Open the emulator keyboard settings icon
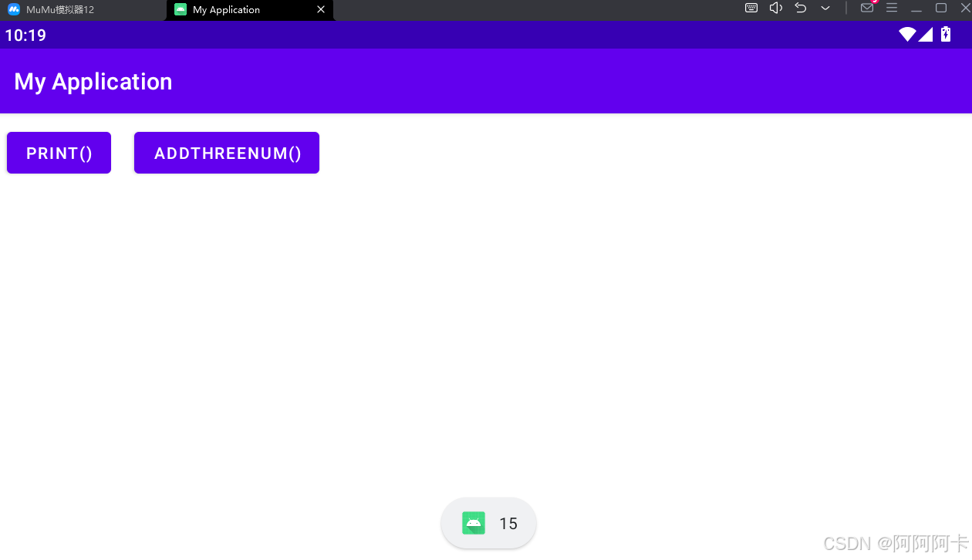Viewport: 972px width, 560px height. (x=751, y=8)
